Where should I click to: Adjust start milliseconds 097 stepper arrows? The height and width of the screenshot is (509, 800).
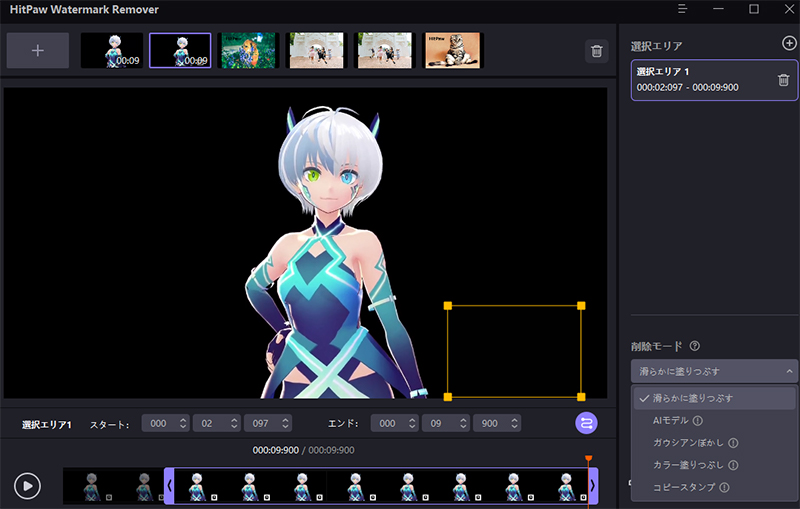285,423
